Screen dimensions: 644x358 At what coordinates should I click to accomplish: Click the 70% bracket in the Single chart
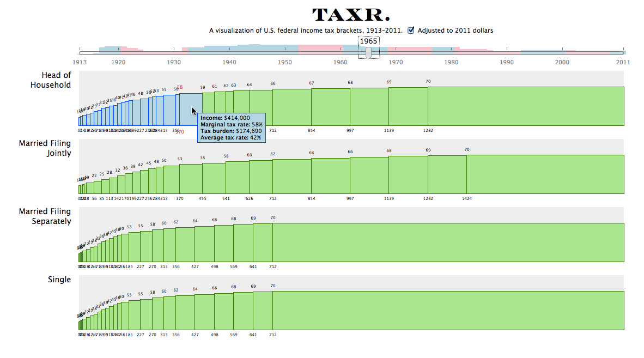tap(447, 311)
